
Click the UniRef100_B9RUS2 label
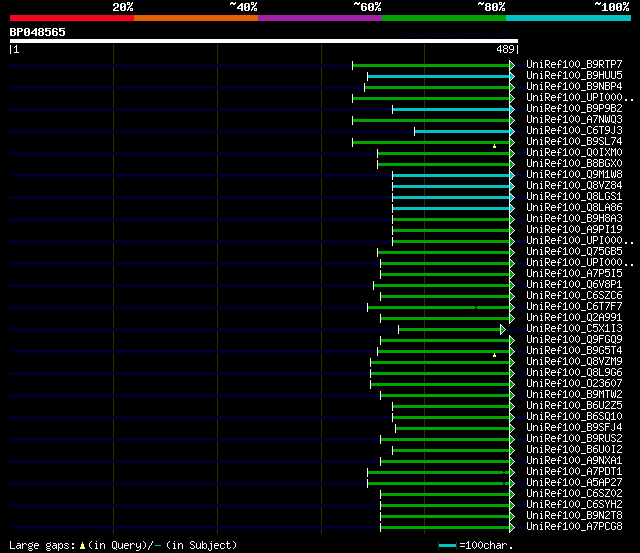click(574, 439)
